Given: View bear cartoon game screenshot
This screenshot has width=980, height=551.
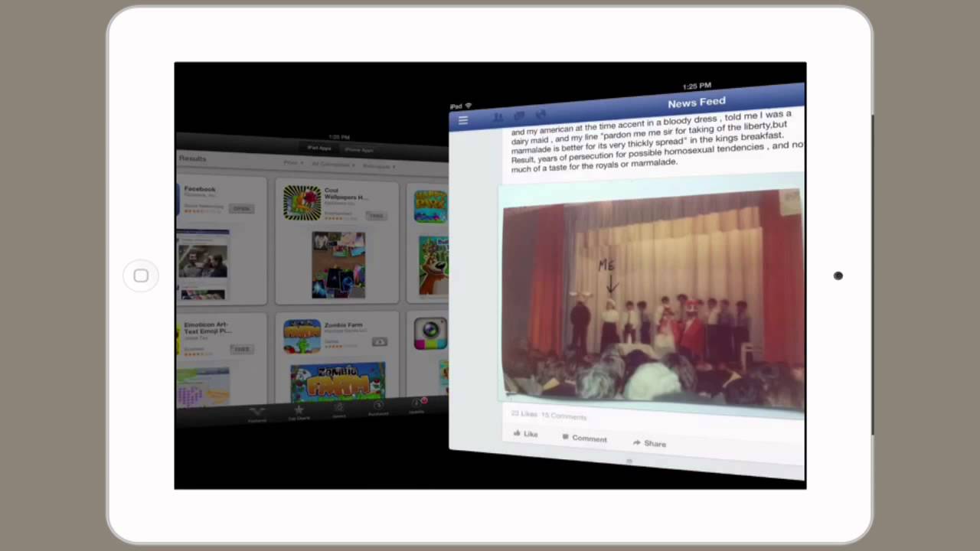Looking at the screenshot, I should tap(433, 266).
